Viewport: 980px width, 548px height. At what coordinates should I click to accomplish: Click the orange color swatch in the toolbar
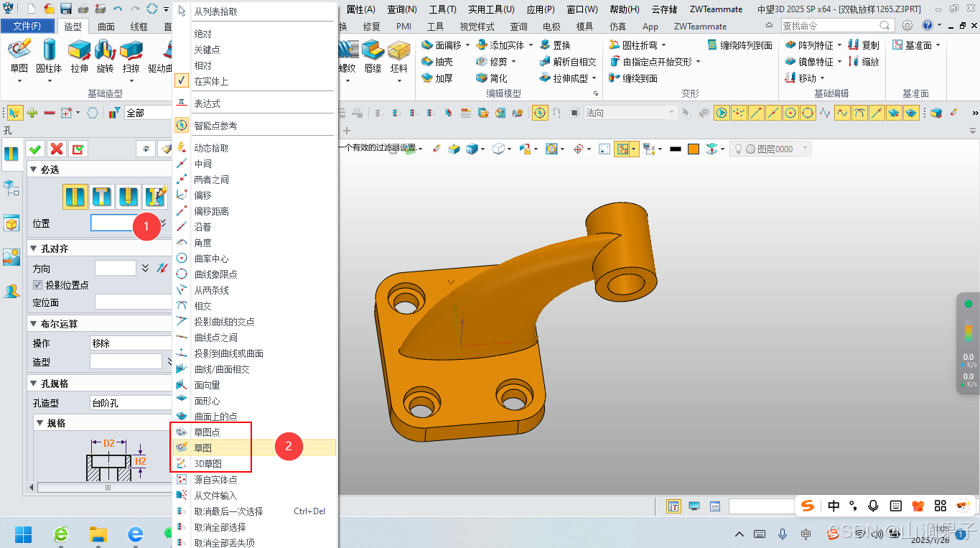[x=693, y=149]
